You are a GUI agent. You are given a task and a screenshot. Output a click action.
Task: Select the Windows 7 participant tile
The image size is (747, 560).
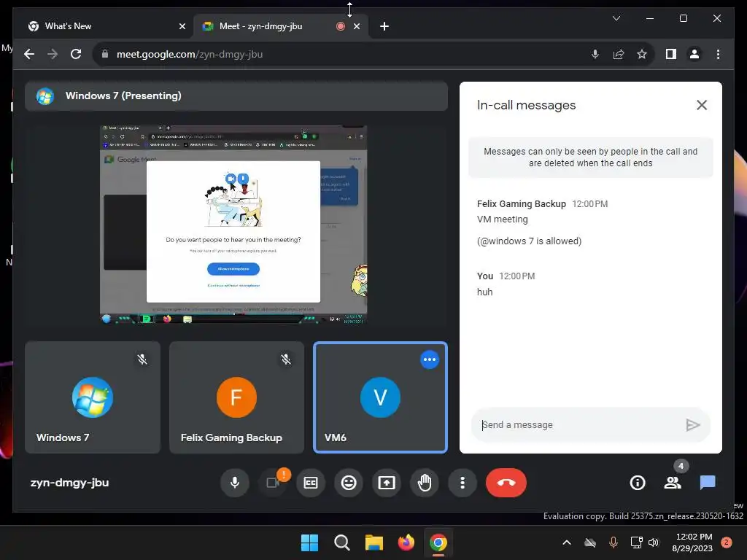93,397
